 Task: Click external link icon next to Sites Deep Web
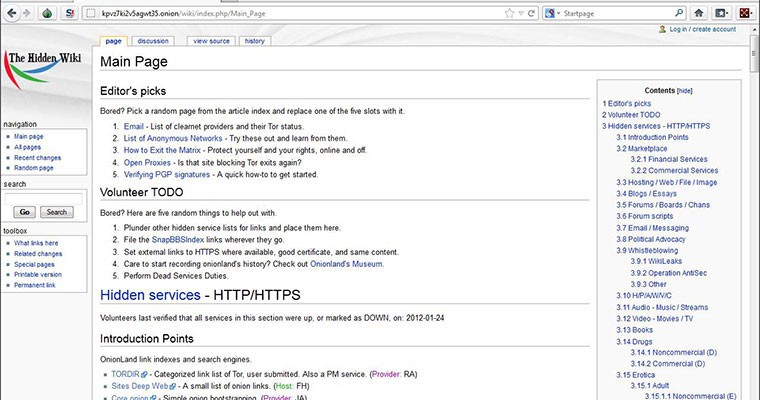click(x=173, y=386)
